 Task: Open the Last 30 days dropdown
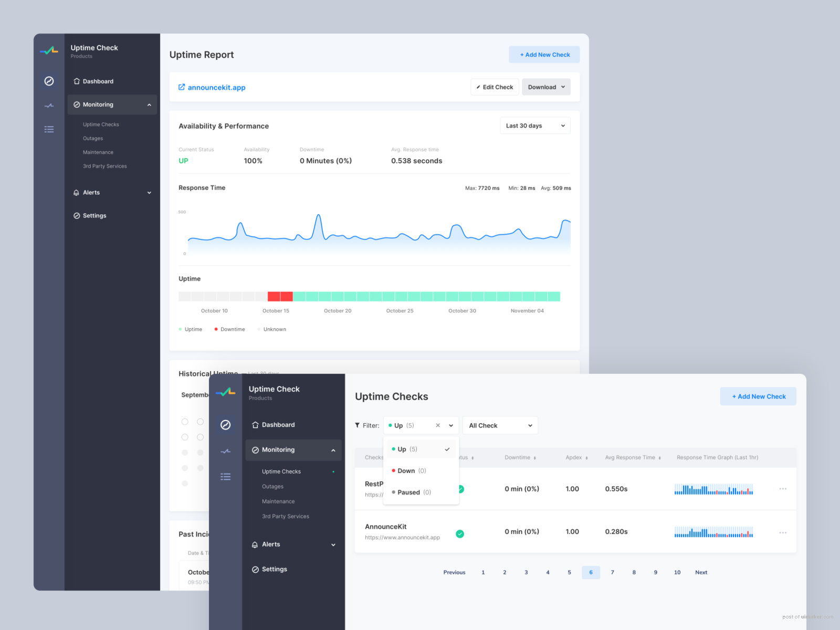(535, 125)
